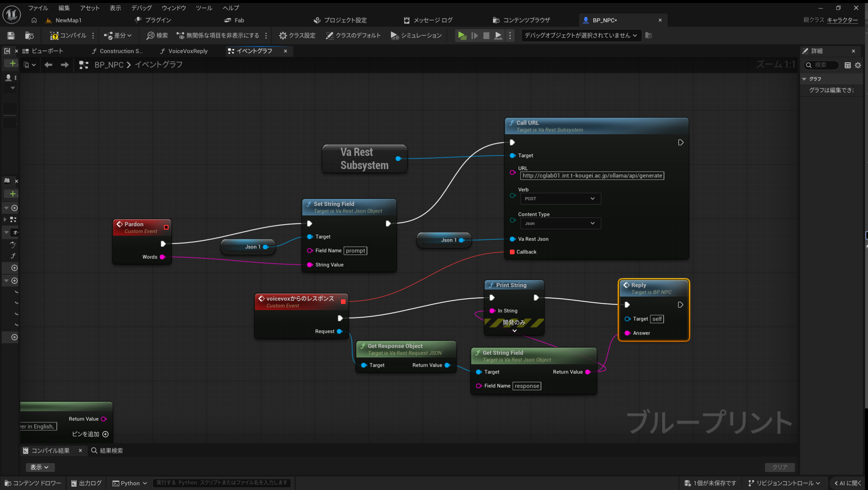This screenshot has width=868, height=490.
Task: Open Class Settings (クラス設定) gear
Action: (x=297, y=35)
